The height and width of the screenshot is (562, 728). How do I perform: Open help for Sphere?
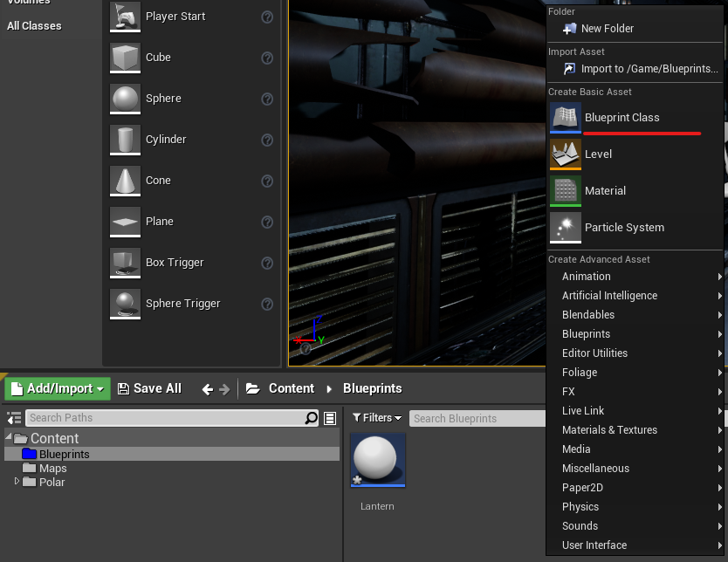tap(267, 99)
